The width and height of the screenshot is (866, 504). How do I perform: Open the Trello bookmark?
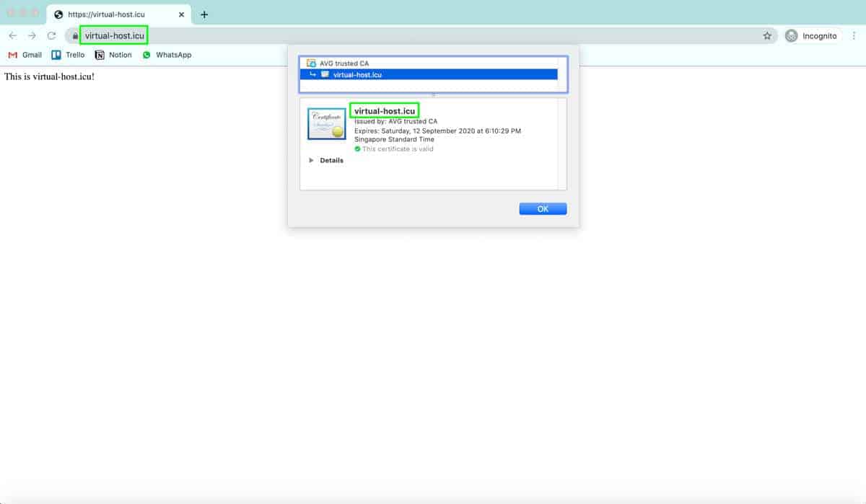67,54
